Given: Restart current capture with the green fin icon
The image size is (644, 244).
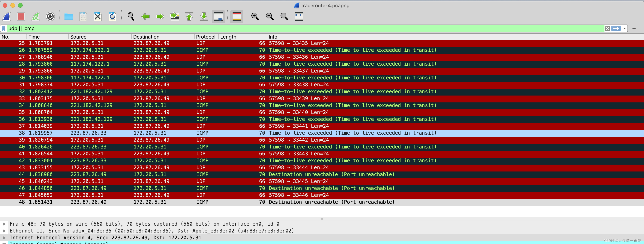Looking at the screenshot, I should tap(36, 17).
